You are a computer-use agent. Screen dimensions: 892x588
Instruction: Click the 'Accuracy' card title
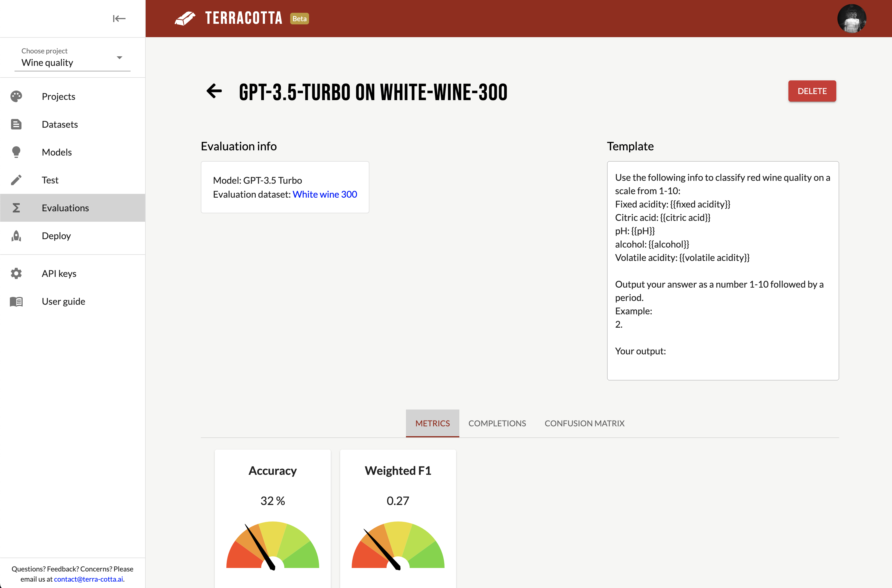click(272, 470)
